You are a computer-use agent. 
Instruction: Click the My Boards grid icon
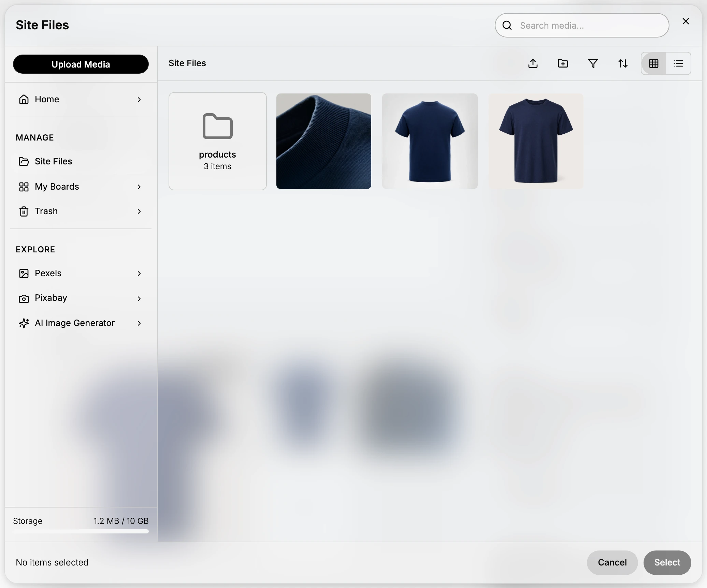coord(24,187)
